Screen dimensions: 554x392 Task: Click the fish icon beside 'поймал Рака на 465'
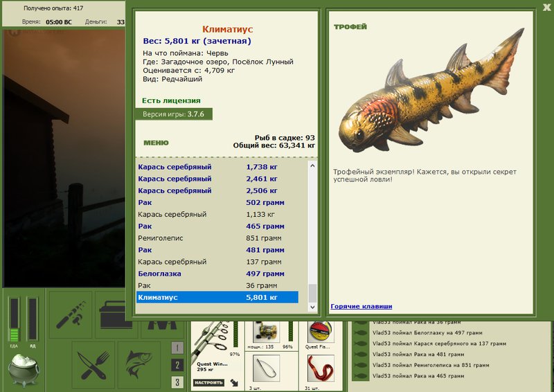tap(361, 376)
